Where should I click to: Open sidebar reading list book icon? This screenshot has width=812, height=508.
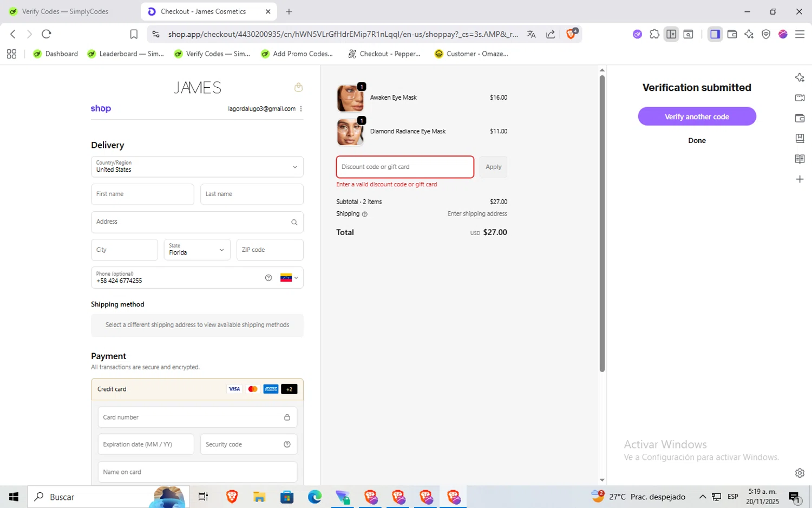pyautogui.click(x=800, y=159)
